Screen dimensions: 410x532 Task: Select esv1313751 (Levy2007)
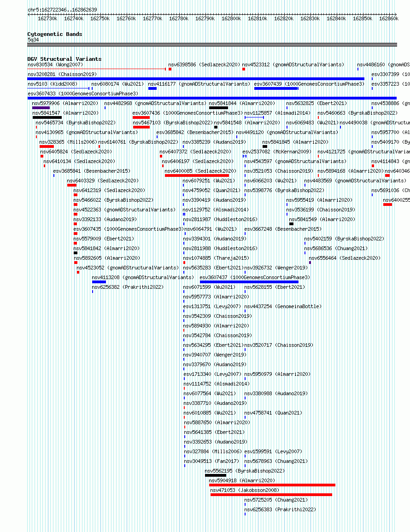click(212, 306)
